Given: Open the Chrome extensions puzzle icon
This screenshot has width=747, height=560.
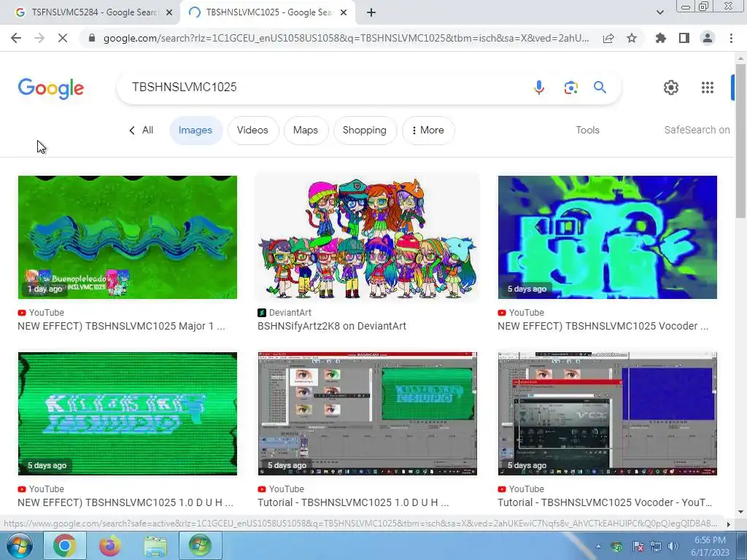Looking at the screenshot, I should pyautogui.click(x=660, y=38).
